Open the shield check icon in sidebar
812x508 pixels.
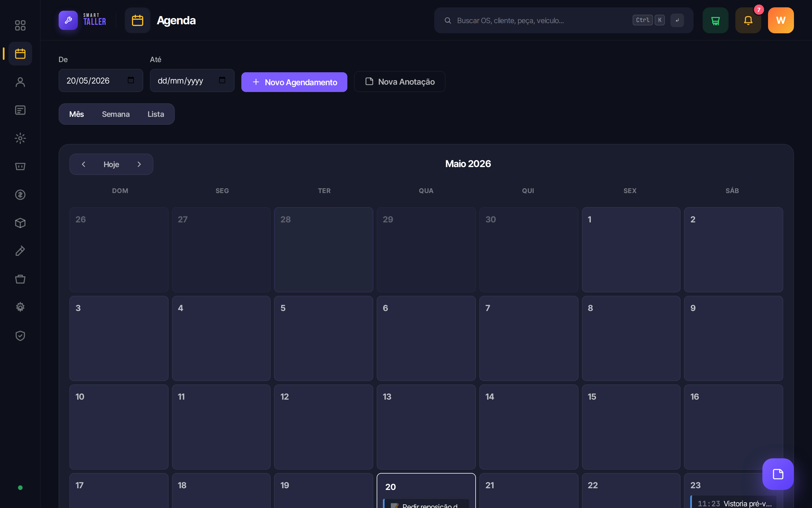click(20, 336)
